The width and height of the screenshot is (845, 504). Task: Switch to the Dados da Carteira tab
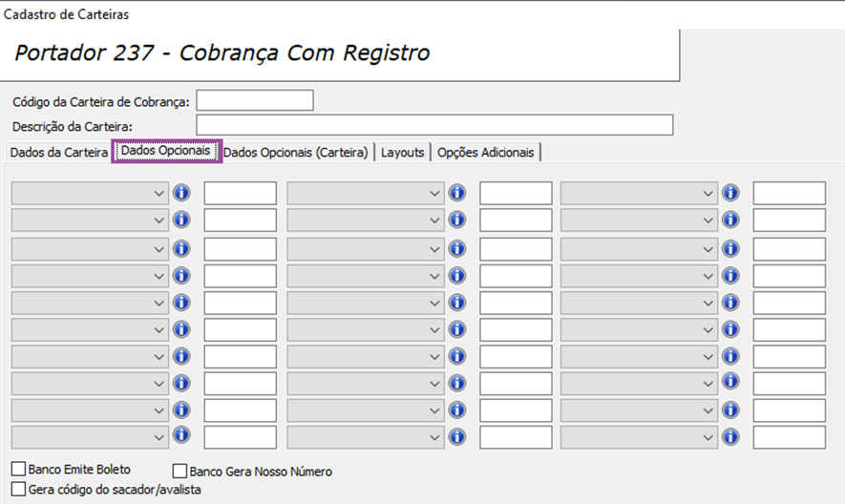point(59,153)
